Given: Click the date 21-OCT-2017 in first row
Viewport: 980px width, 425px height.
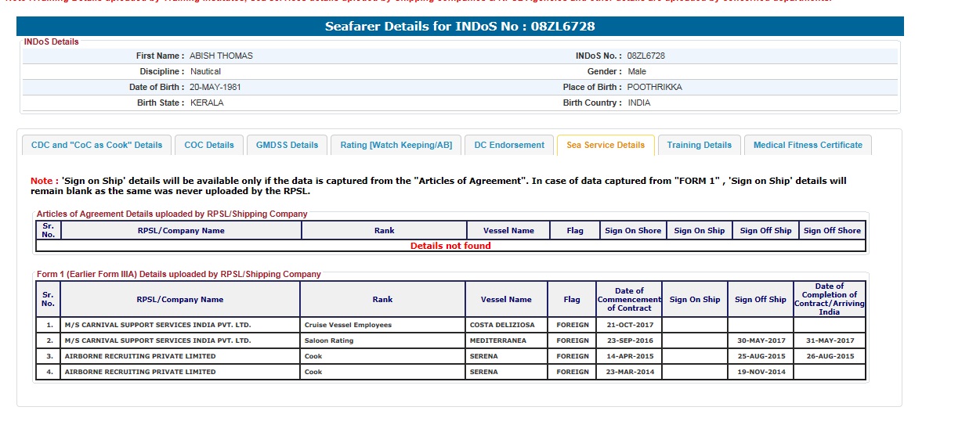Looking at the screenshot, I should 628,325.
